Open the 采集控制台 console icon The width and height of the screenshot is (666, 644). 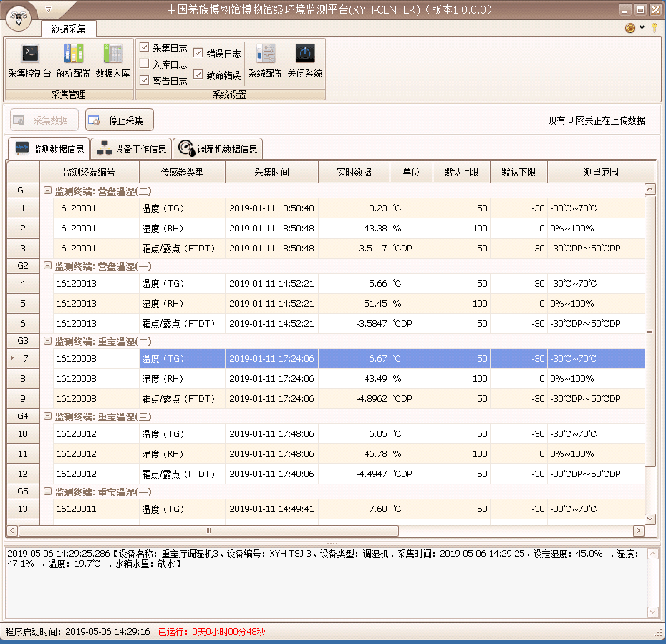click(29, 54)
